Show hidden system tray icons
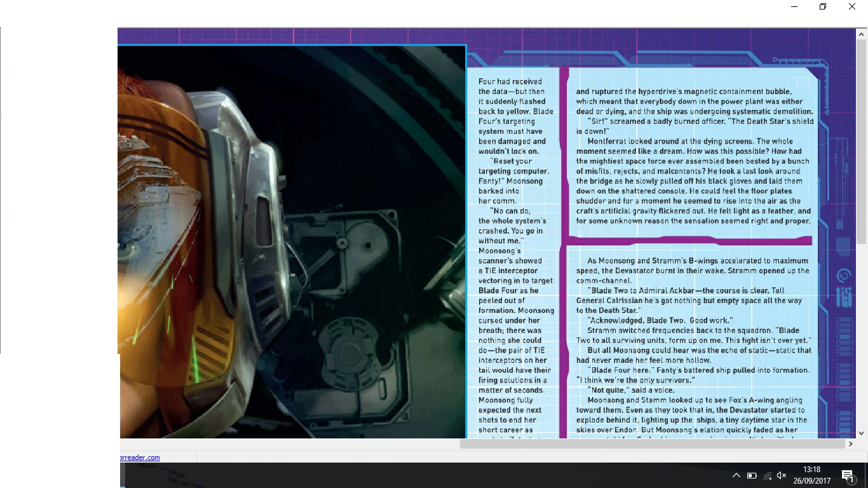The image size is (868, 488). pyautogui.click(x=736, y=475)
